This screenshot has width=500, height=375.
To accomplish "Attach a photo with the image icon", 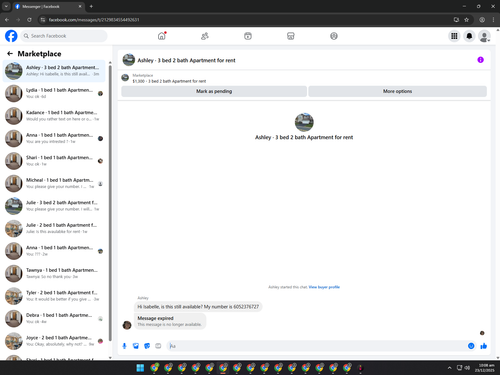I will (136, 346).
